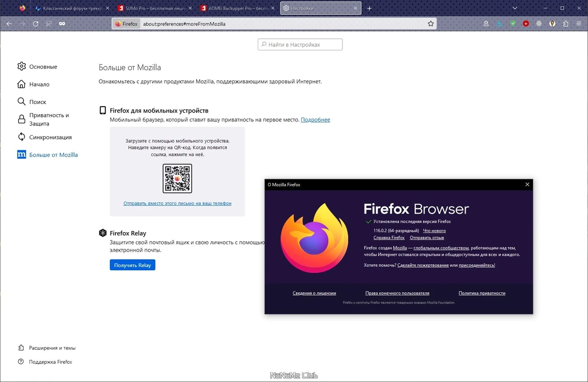Close the Настройки tab
The height and width of the screenshot is (382, 588).
[355, 8]
